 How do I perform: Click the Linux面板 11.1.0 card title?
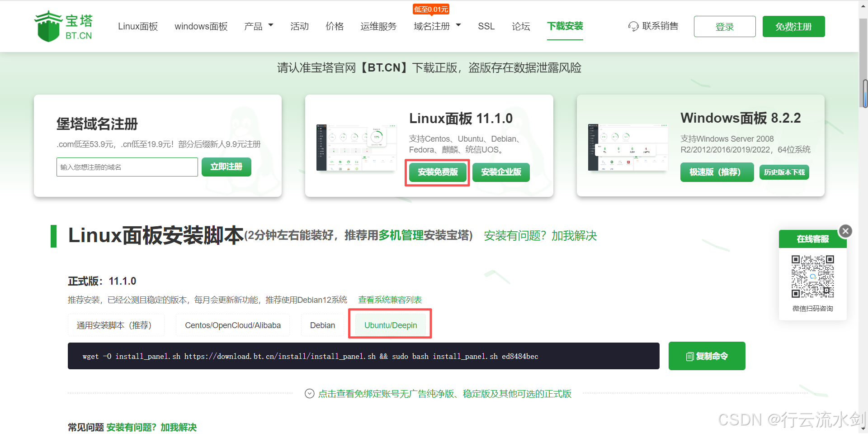click(x=461, y=119)
